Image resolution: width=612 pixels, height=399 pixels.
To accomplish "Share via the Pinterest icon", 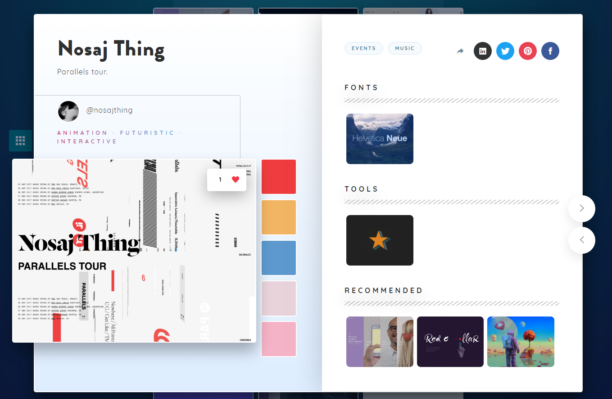I will pos(528,51).
